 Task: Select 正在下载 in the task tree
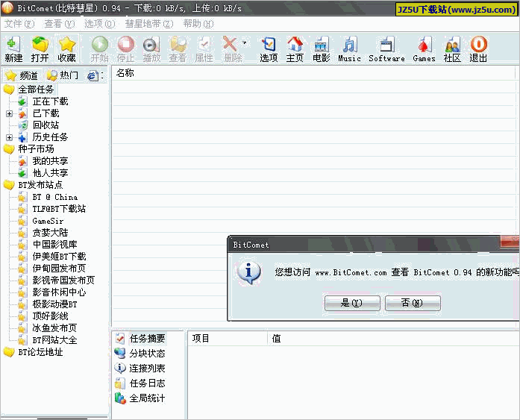point(51,101)
